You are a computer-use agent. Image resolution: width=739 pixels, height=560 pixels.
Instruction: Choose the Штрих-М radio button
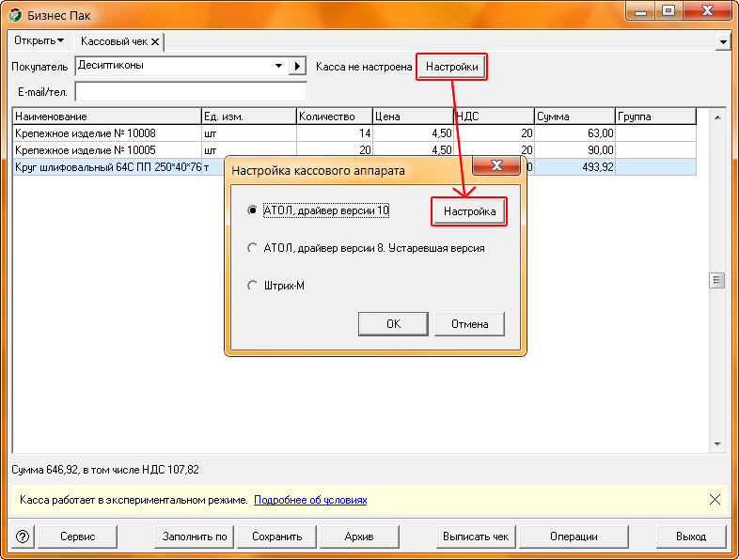click(252, 286)
